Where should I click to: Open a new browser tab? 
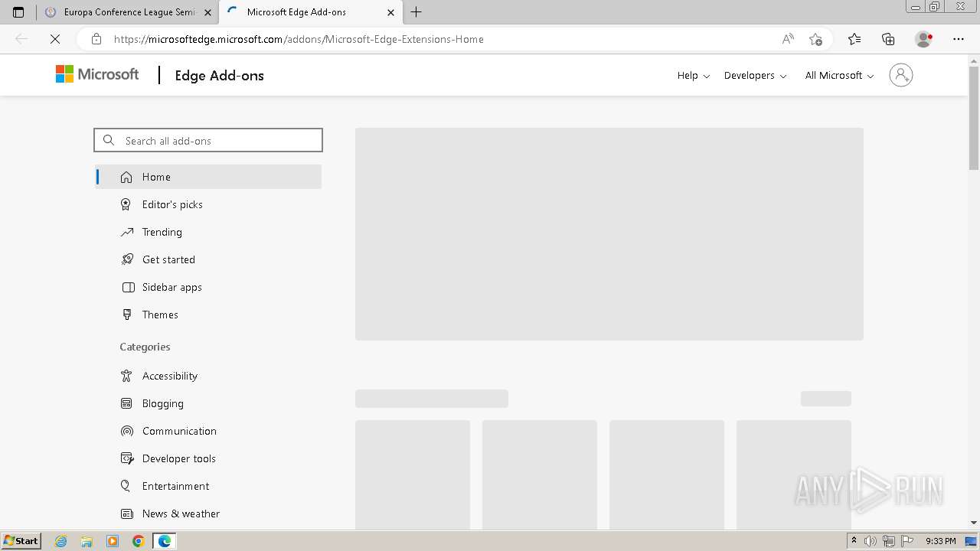[x=416, y=12]
